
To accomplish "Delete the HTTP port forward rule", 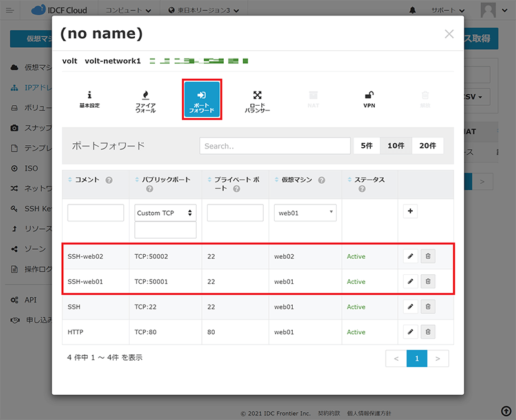I will [x=428, y=332].
